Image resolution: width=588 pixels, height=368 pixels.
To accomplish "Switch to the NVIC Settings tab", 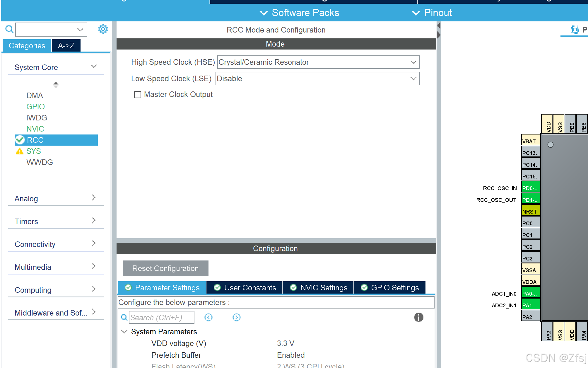I will [319, 288].
